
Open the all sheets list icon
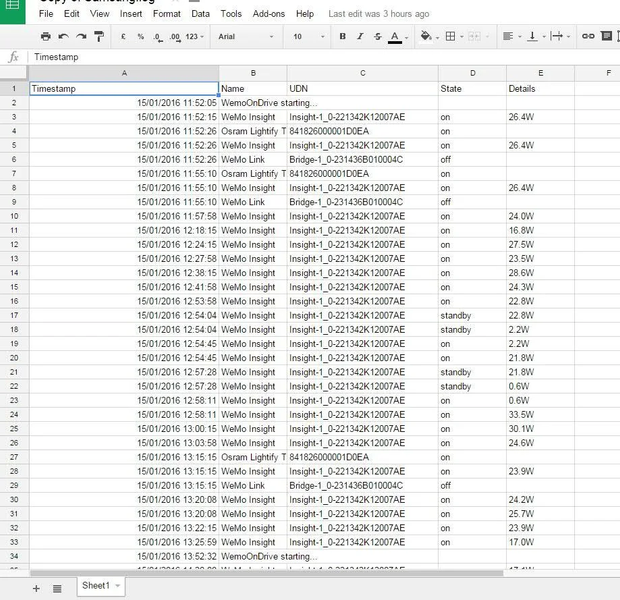(57, 589)
